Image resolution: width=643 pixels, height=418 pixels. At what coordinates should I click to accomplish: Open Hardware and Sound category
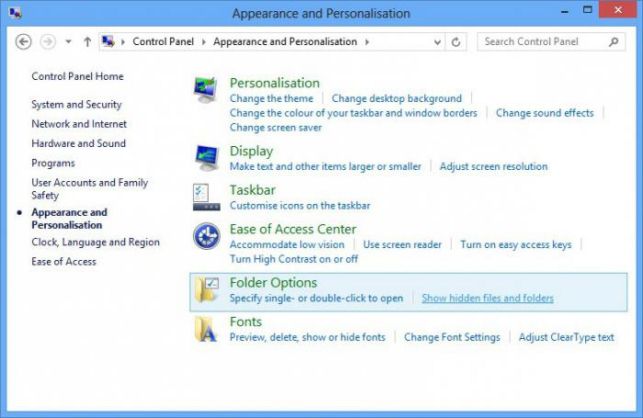(79, 144)
